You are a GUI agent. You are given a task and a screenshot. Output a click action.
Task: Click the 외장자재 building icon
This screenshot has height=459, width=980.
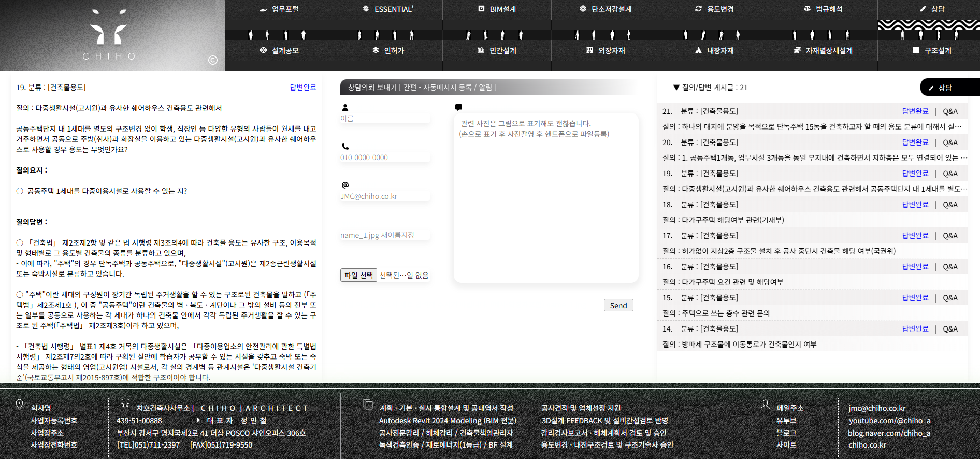coord(589,50)
